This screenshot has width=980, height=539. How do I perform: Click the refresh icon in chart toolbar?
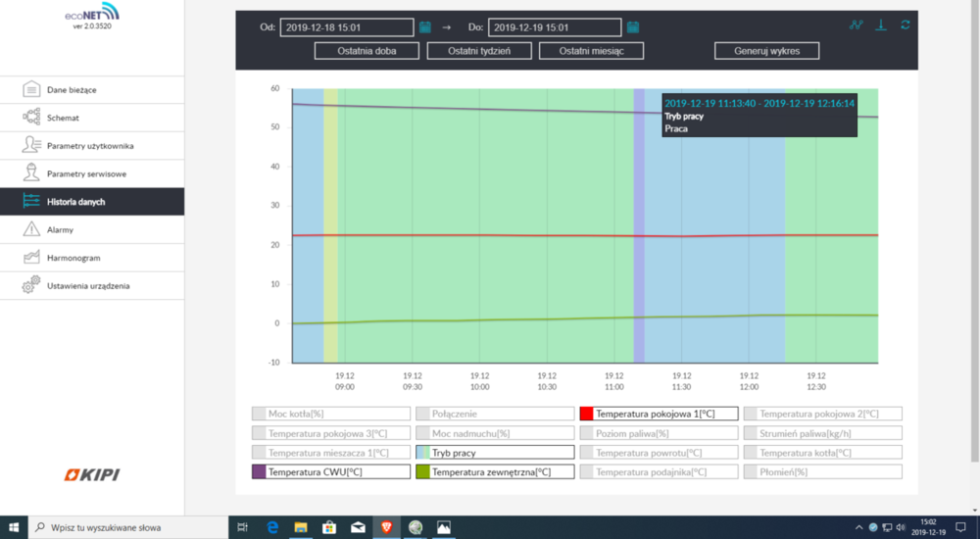pyautogui.click(x=906, y=25)
